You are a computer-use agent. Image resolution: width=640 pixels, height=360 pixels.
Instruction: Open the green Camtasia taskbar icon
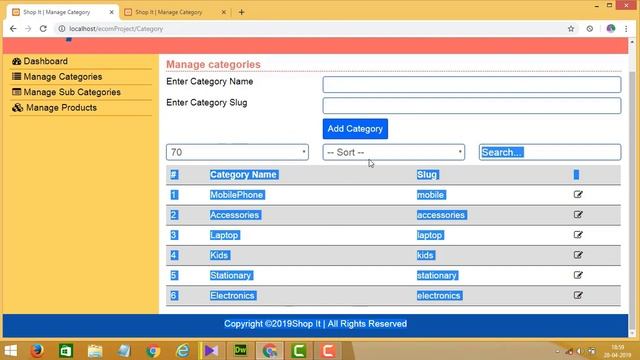pos(298,351)
